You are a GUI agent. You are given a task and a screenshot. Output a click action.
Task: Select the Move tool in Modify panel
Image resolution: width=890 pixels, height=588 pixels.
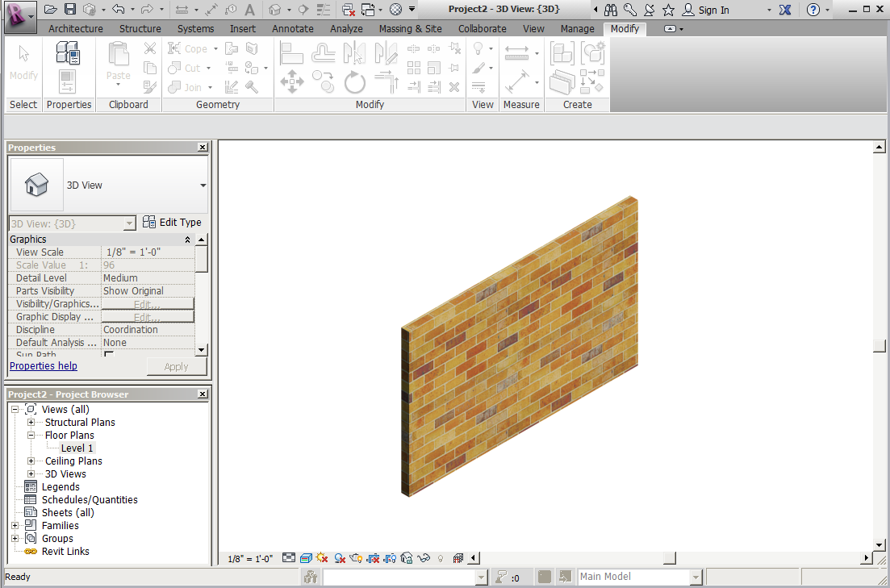[292, 81]
